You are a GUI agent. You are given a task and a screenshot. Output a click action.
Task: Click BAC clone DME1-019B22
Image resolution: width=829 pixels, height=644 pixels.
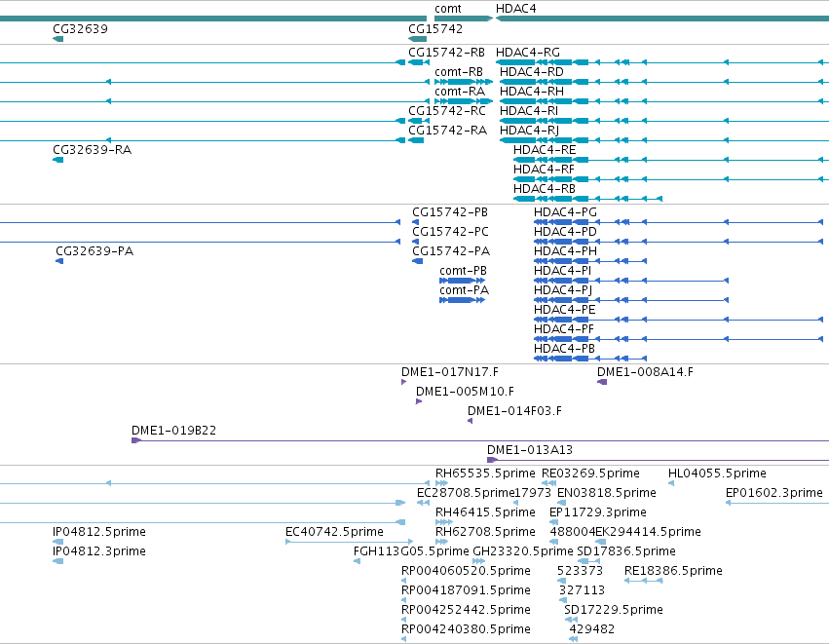pyautogui.click(x=174, y=431)
